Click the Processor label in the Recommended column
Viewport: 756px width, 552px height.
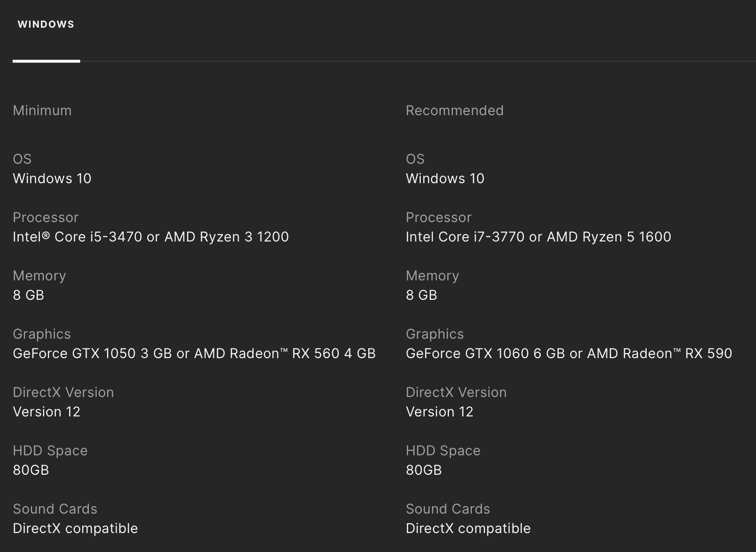pos(438,218)
